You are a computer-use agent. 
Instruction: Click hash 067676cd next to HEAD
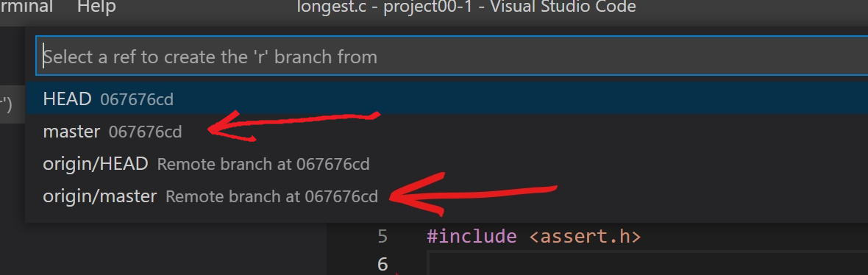click(x=137, y=99)
